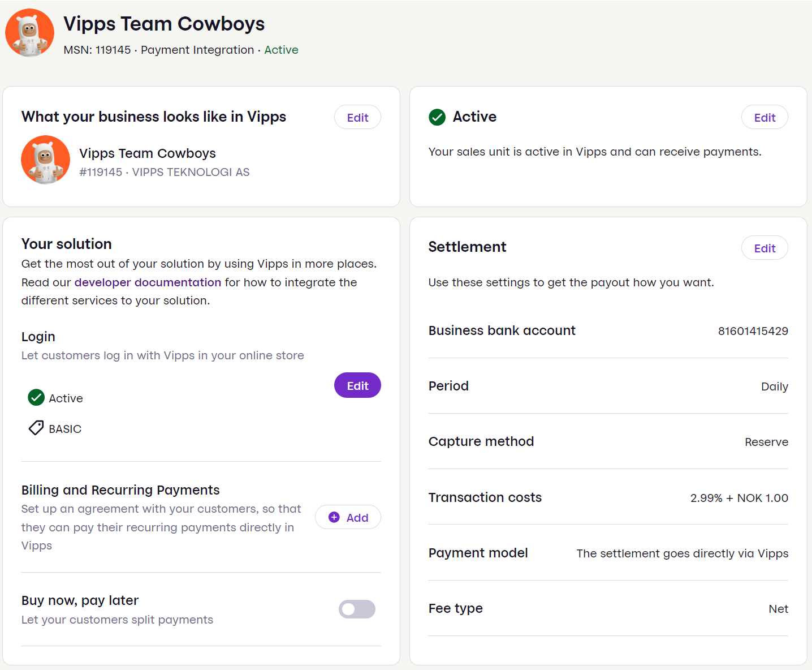The image size is (812, 670).
Task: Click the Period label in Settlement
Action: 448,386
